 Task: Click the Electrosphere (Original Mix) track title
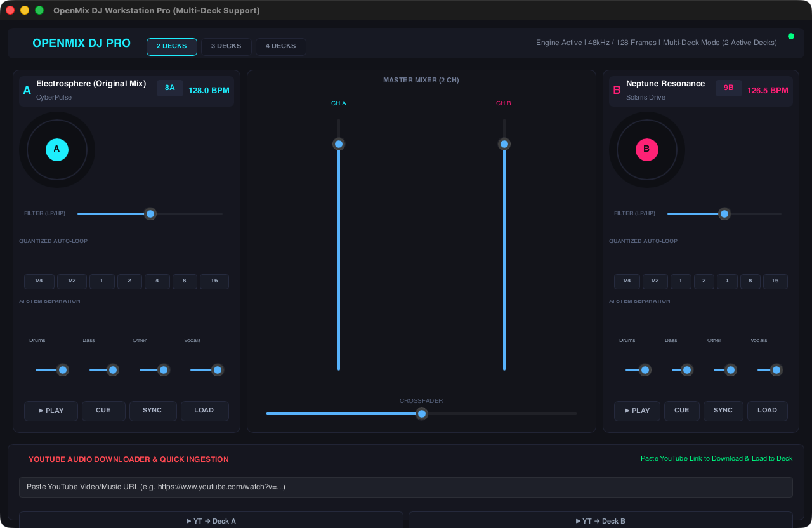pos(91,84)
